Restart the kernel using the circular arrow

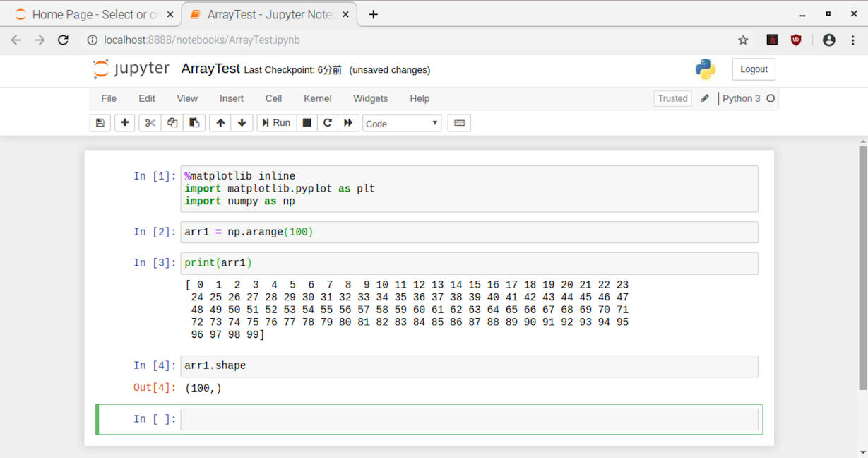click(328, 123)
